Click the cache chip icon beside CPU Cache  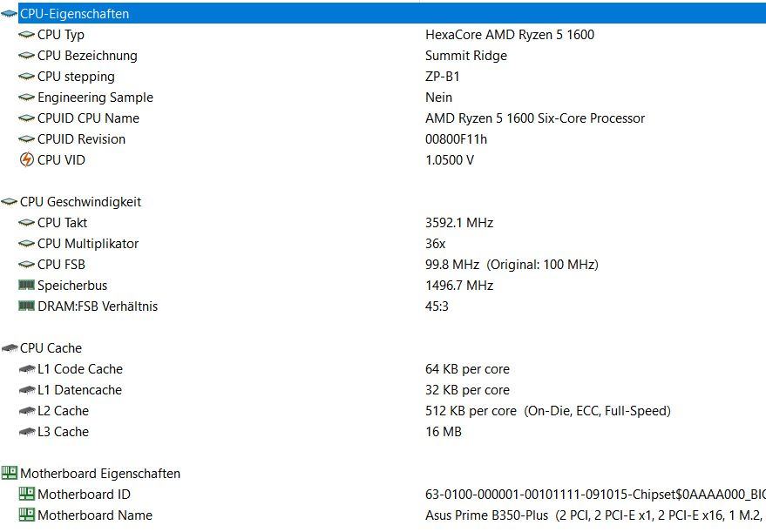[x=10, y=348]
